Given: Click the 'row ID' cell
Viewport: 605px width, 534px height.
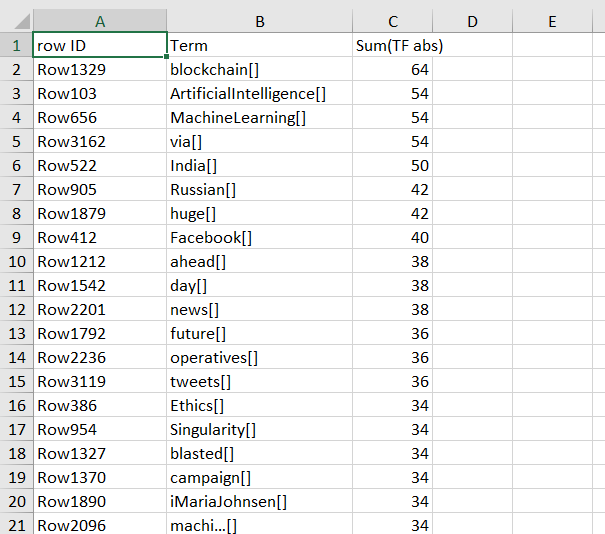Looking at the screenshot, I should tap(100, 46).
